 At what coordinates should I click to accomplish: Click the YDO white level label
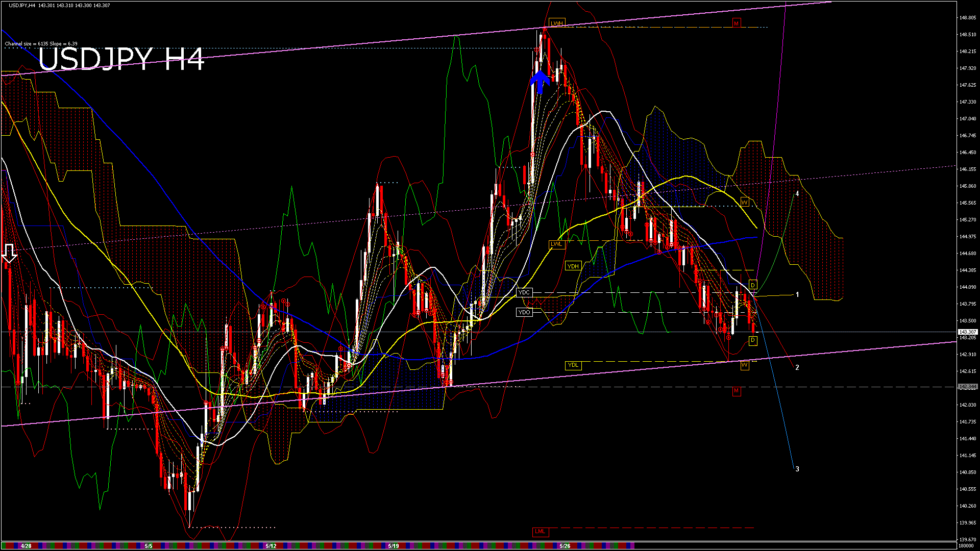point(524,312)
